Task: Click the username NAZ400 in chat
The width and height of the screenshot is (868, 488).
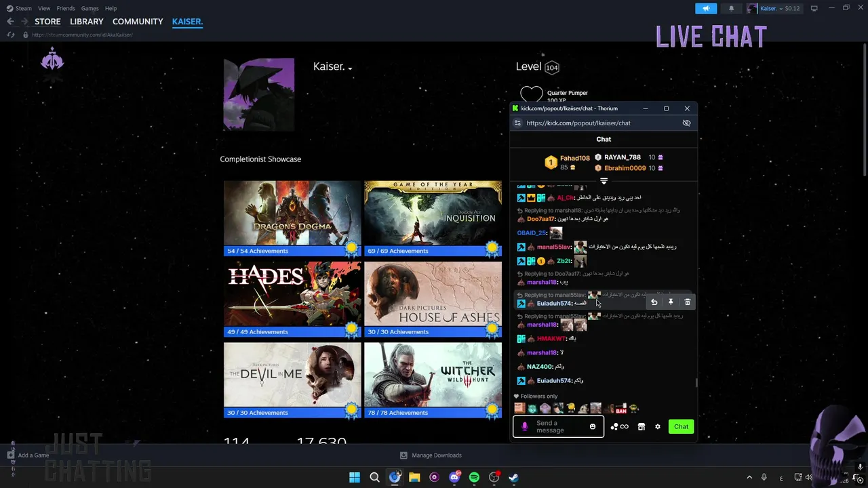Action: coord(540,367)
